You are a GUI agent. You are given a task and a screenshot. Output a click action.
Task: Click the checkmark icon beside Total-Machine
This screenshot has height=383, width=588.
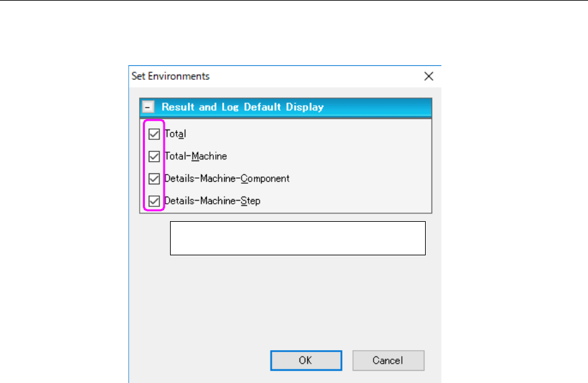pyautogui.click(x=154, y=156)
